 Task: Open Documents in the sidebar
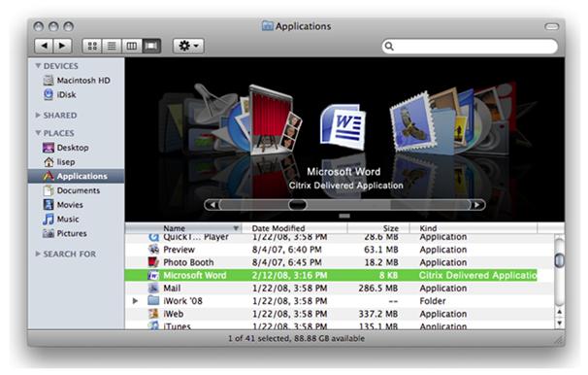71,190
